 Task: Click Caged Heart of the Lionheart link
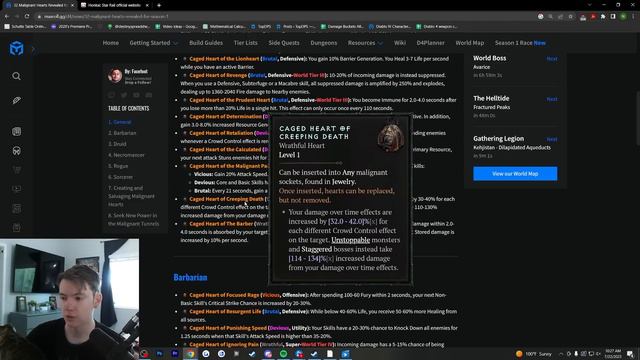tap(224, 59)
